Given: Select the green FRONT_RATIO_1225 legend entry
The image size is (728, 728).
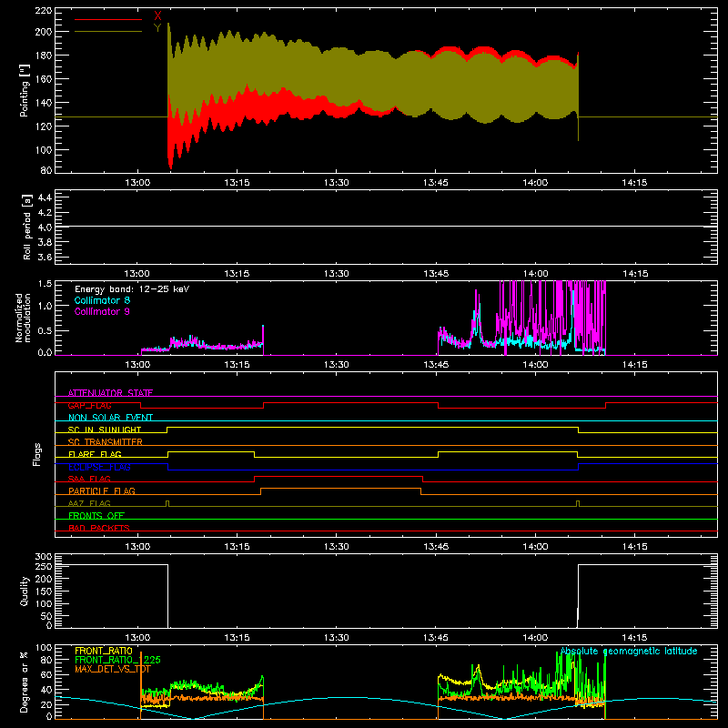Looking at the screenshot, I should (117, 660).
